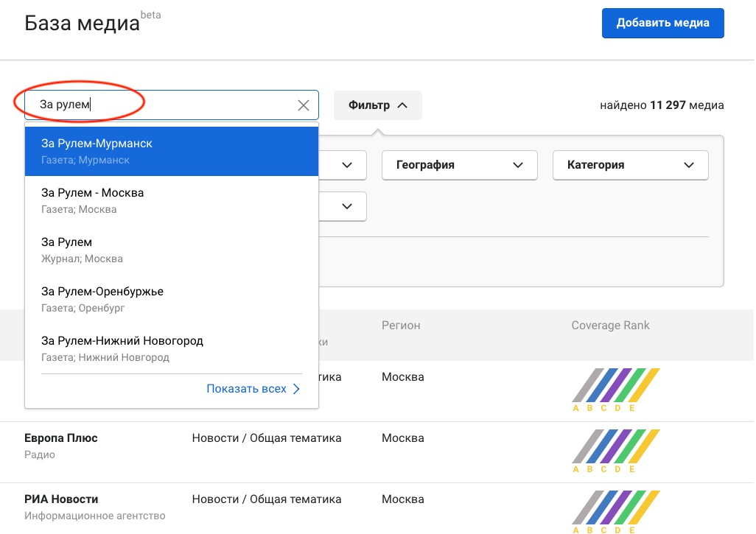Click Новости / Общая тематика in РИА Новости row
This screenshot has width=756, height=534.
[x=267, y=499]
